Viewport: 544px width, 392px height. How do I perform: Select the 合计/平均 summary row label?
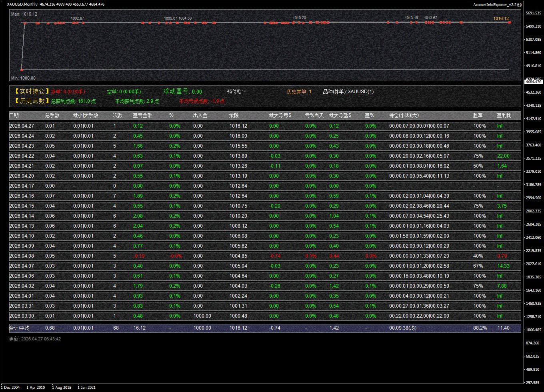click(x=19, y=328)
